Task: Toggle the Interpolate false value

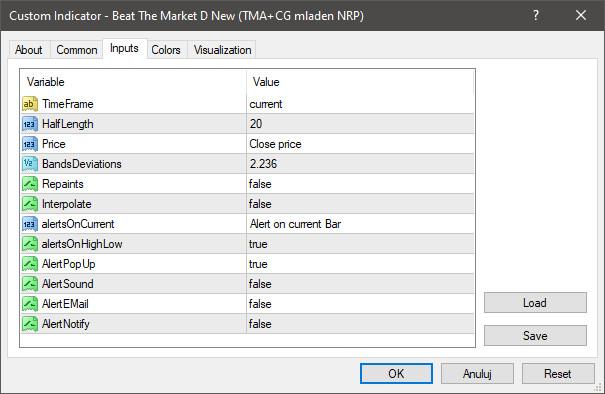Action: point(360,204)
